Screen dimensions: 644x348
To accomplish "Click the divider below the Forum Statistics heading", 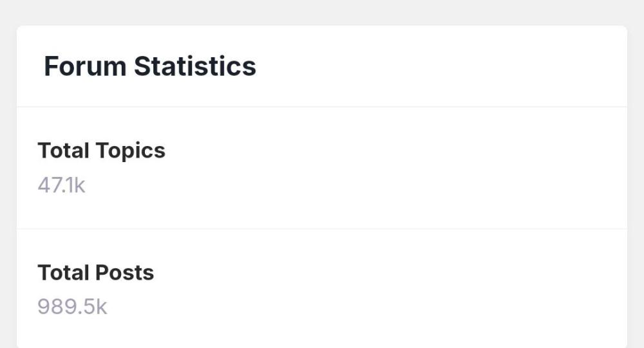I will pos(322,107).
